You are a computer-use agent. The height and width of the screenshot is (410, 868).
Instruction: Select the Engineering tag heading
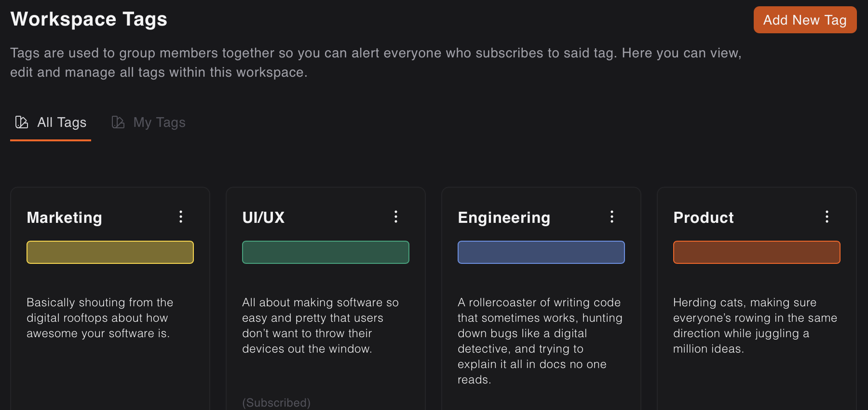click(504, 218)
